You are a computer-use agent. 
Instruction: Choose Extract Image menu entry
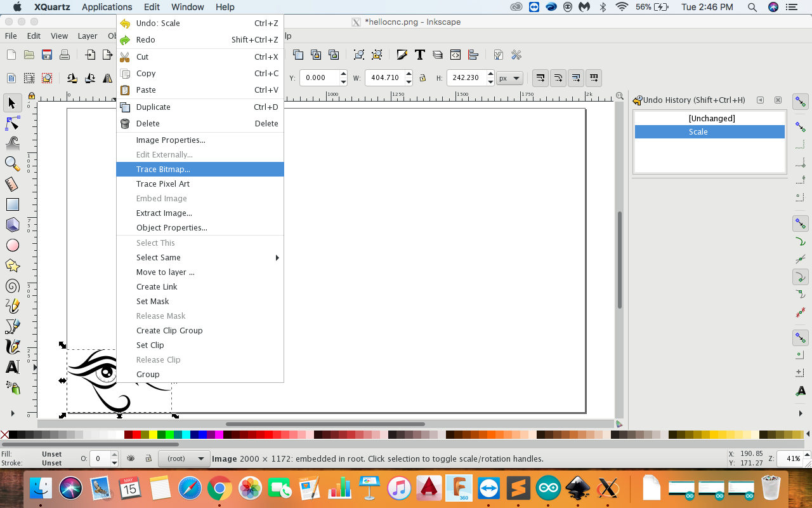pyautogui.click(x=200, y=213)
